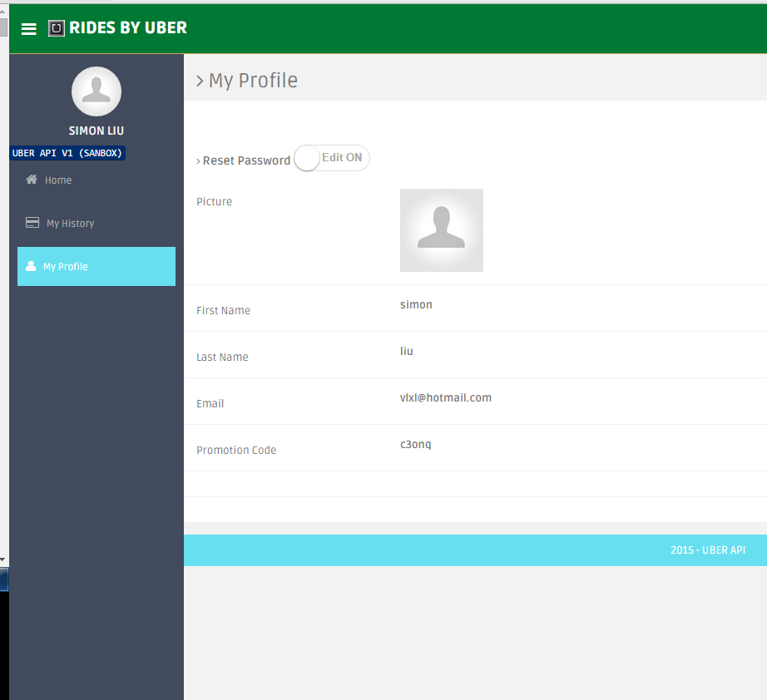Click the Reset Password link
Viewport: 767px width, 700px height.
(246, 160)
